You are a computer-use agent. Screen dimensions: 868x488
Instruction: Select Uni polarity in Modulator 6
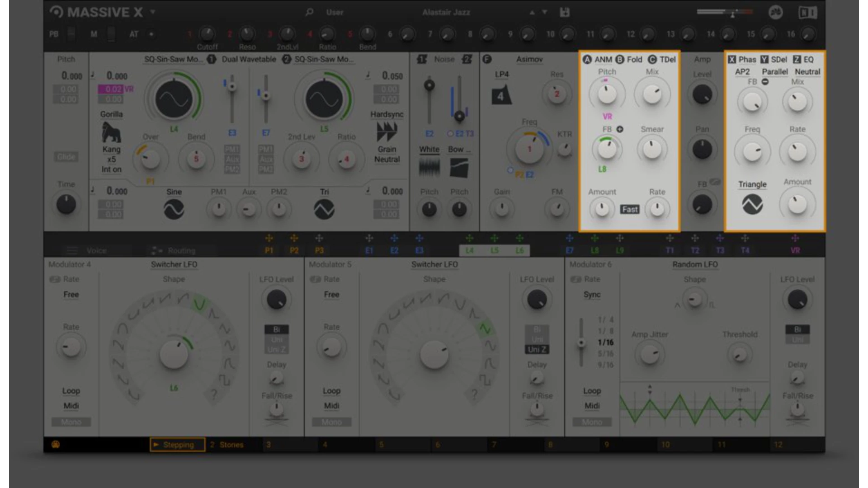click(x=797, y=339)
